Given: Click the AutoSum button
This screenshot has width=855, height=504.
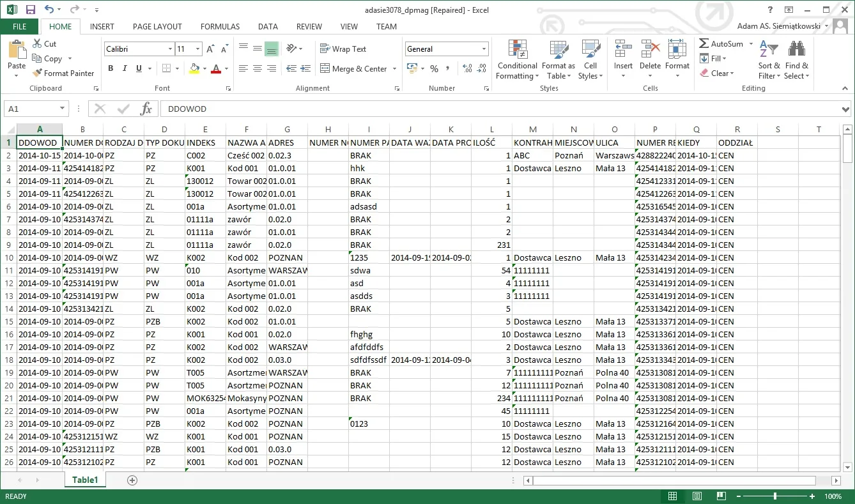Looking at the screenshot, I should point(721,43).
